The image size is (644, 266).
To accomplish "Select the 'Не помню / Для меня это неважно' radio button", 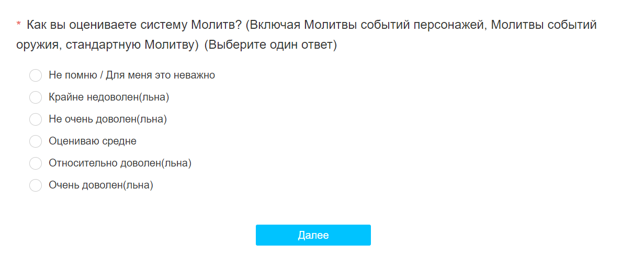I will pos(36,75).
